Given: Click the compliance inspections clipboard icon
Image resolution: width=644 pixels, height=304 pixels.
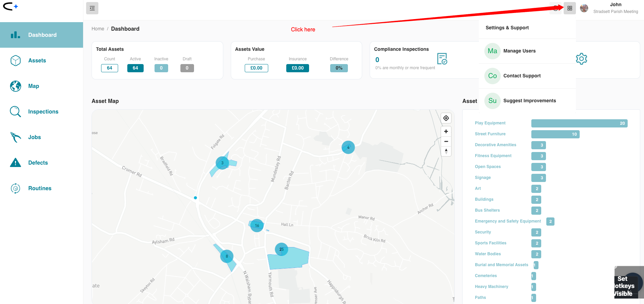Looking at the screenshot, I should (x=442, y=59).
